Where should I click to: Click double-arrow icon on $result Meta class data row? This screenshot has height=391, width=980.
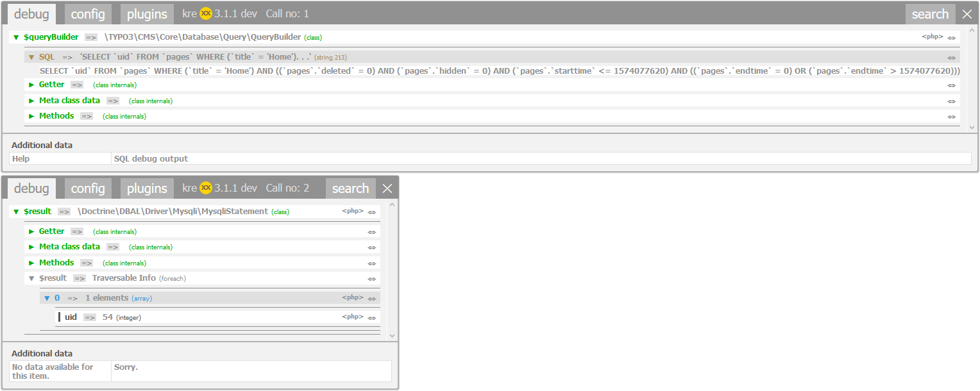pyautogui.click(x=372, y=247)
